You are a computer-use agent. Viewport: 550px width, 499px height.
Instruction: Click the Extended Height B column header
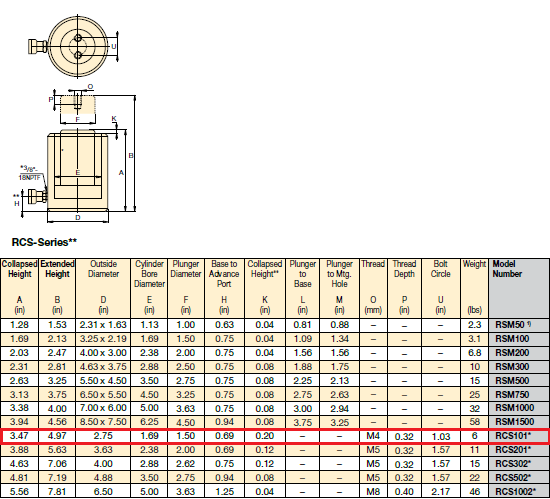[57, 288]
